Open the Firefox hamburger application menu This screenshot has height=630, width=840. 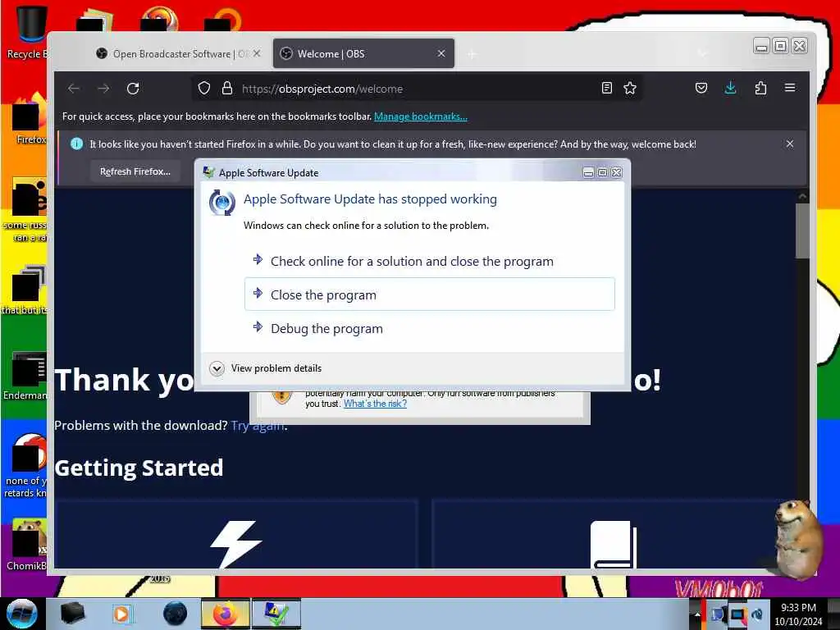790,88
